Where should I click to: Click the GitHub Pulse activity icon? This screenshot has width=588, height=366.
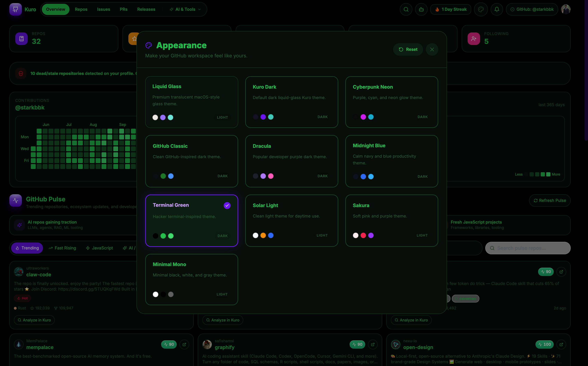[15, 200]
